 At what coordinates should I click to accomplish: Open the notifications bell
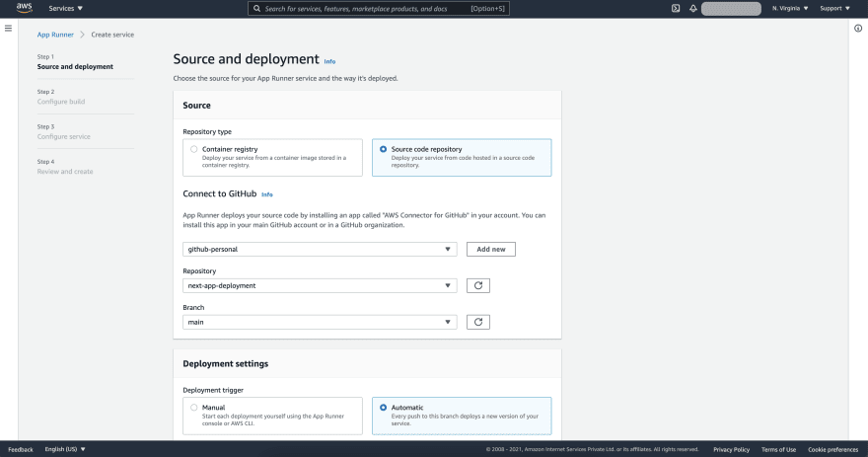point(693,8)
